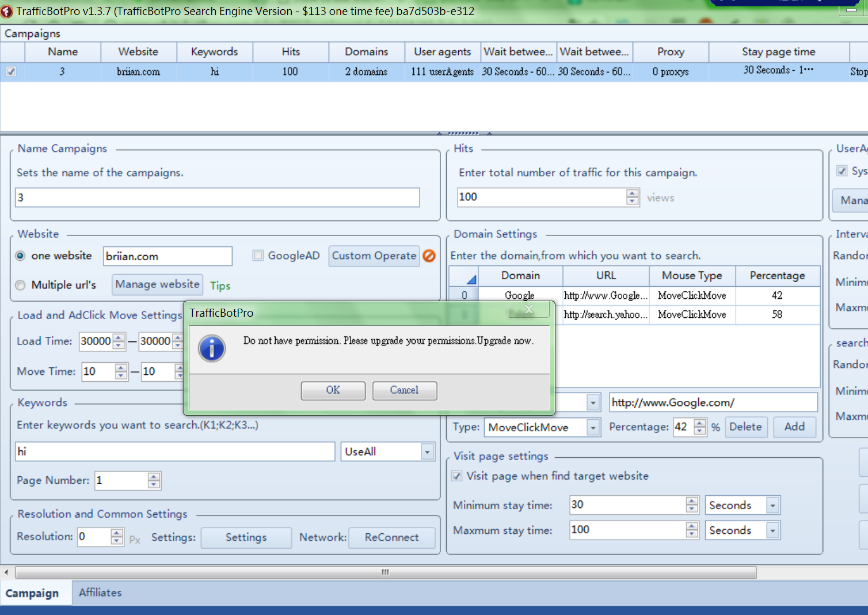Viewport: 868px width, 615px height.
Task: Enable the GoogleAD checkbox
Action: 258,256
